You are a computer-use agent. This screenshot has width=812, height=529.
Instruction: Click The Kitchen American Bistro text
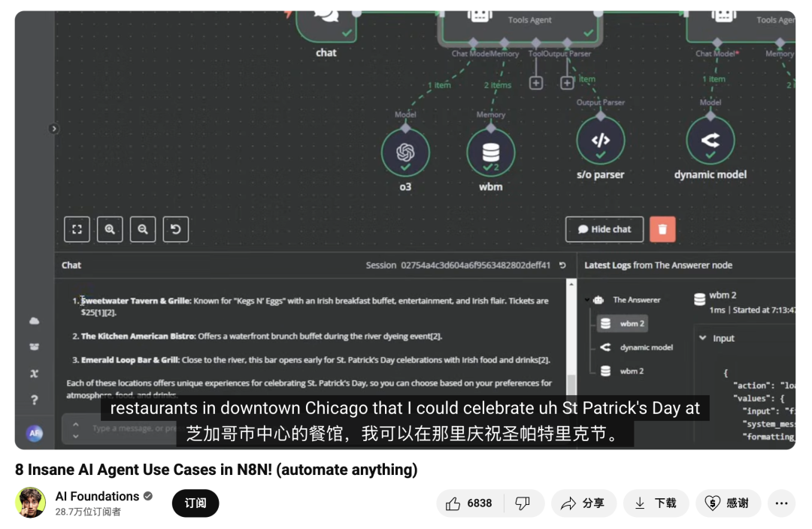[138, 337]
